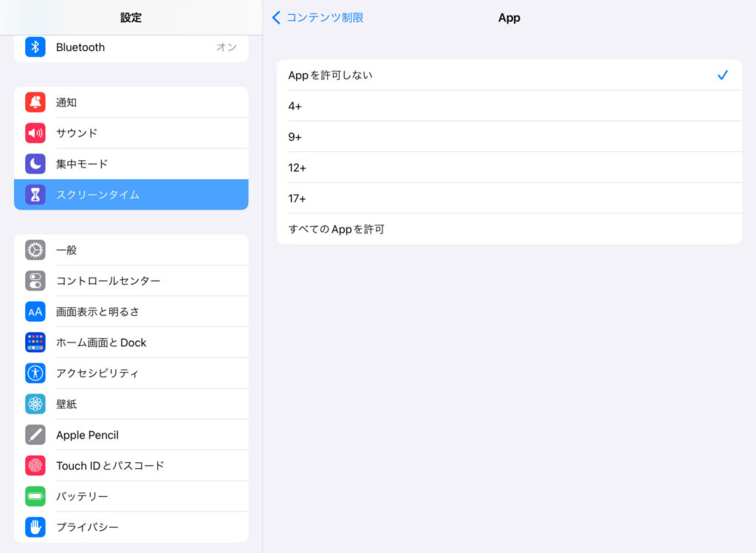Open the アクセシビリティ icon
The height and width of the screenshot is (553, 756).
[x=35, y=374]
